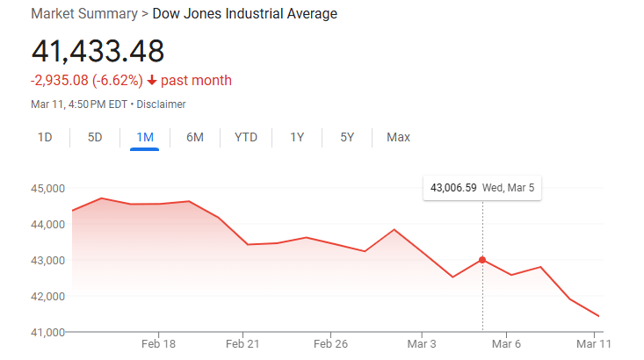Click the 41,433.48 index value
The width and height of the screenshot is (644, 360).
coord(98,51)
